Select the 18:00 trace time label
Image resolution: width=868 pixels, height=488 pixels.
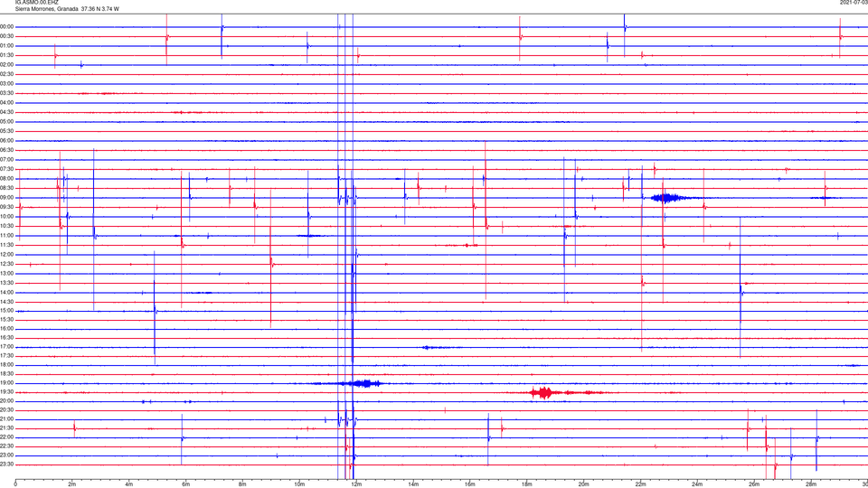[7, 365]
